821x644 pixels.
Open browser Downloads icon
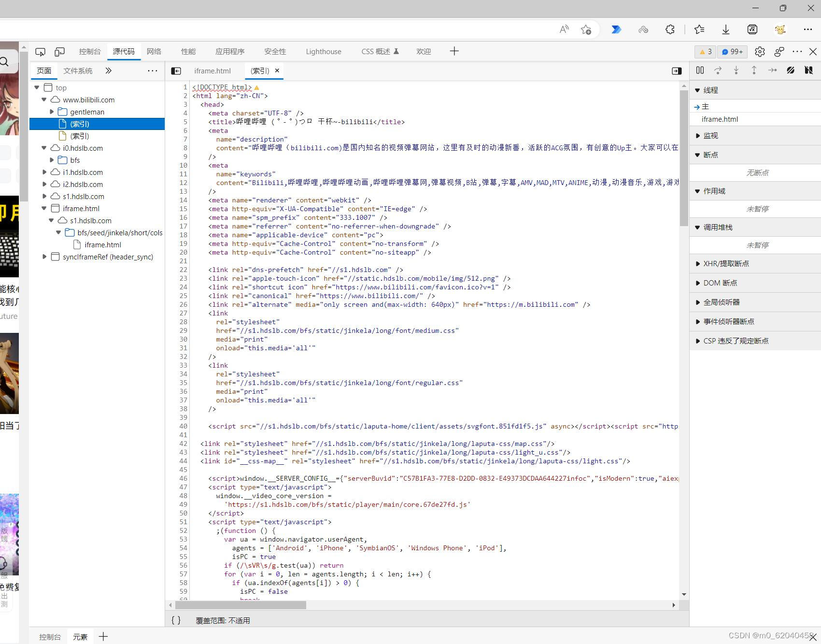point(725,29)
